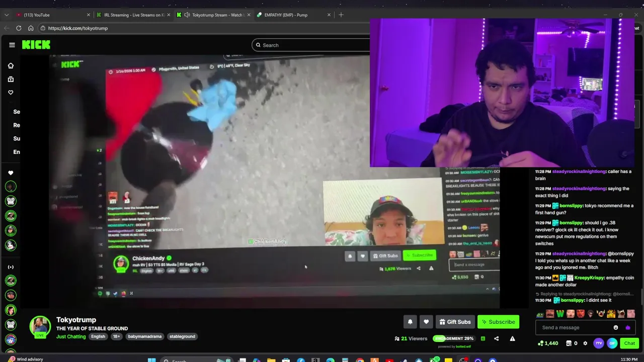Click the Kick search box
Image resolution: width=644 pixels, height=362 pixels.
311,45
